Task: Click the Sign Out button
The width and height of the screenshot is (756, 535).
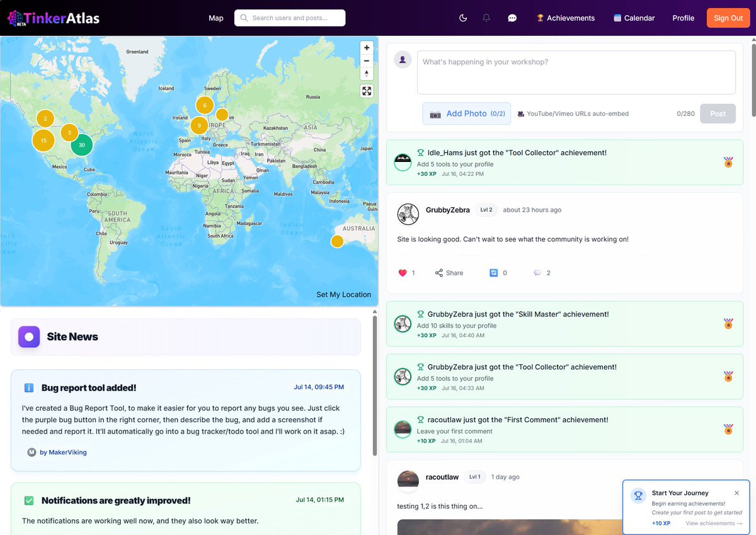Action: point(728,18)
